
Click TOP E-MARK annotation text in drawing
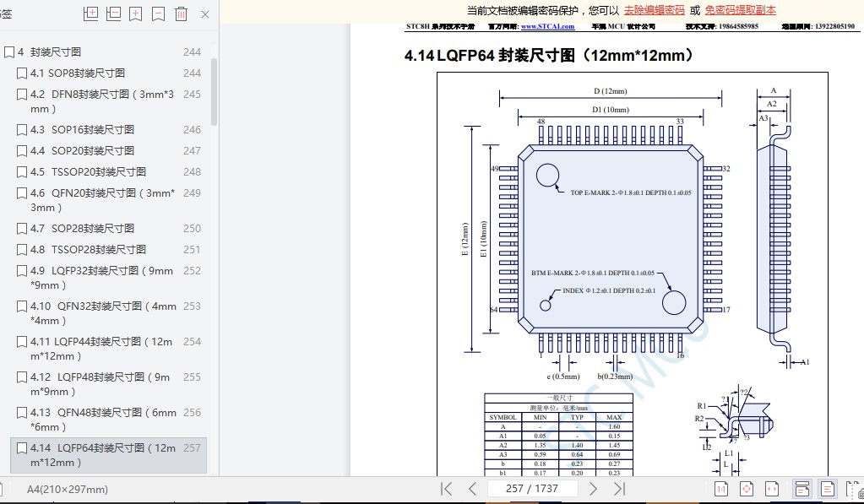(630, 192)
